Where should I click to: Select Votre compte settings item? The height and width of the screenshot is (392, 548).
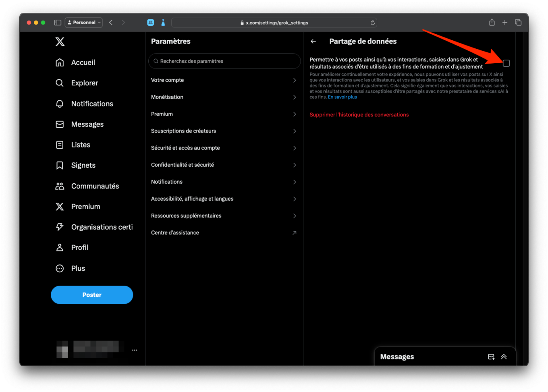pyautogui.click(x=224, y=80)
